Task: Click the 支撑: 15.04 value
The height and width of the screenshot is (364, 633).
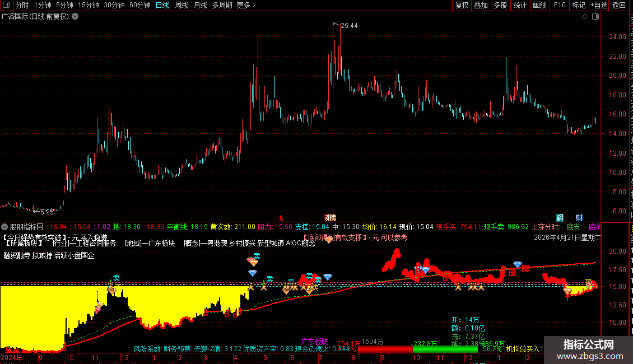Action: pyautogui.click(x=312, y=227)
